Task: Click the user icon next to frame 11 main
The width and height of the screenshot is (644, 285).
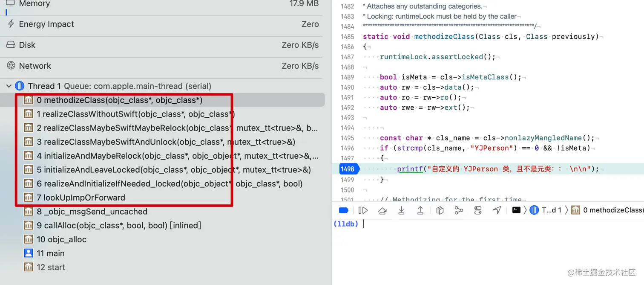Action: (x=28, y=253)
